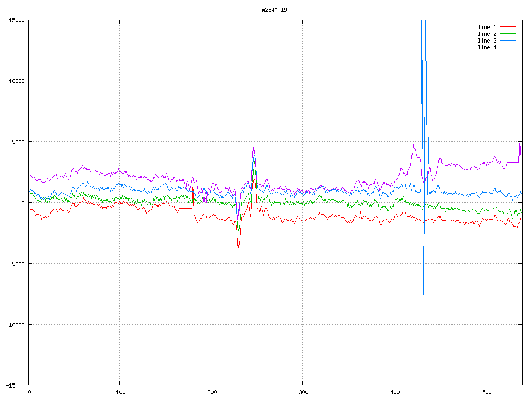Screen dimensions: 532x399
Task: Click the 400 x-axis tick label
Action: (394, 392)
